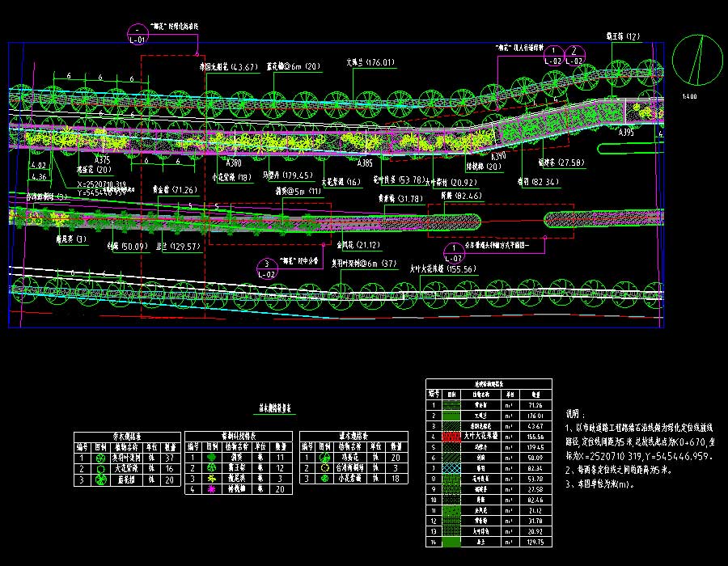The image size is (728, 566).
Task: Click the cyan crosshatch swatch in legend row 7
Action: (451, 469)
